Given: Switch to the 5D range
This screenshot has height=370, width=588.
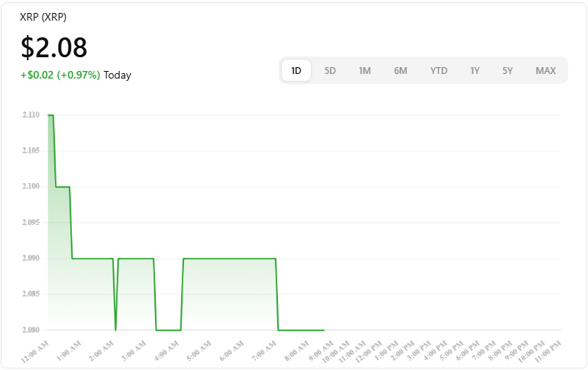Looking at the screenshot, I should coord(330,70).
